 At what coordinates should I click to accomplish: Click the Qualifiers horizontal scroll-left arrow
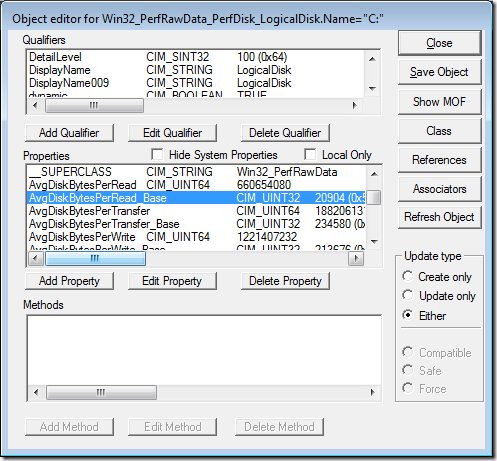(35, 106)
